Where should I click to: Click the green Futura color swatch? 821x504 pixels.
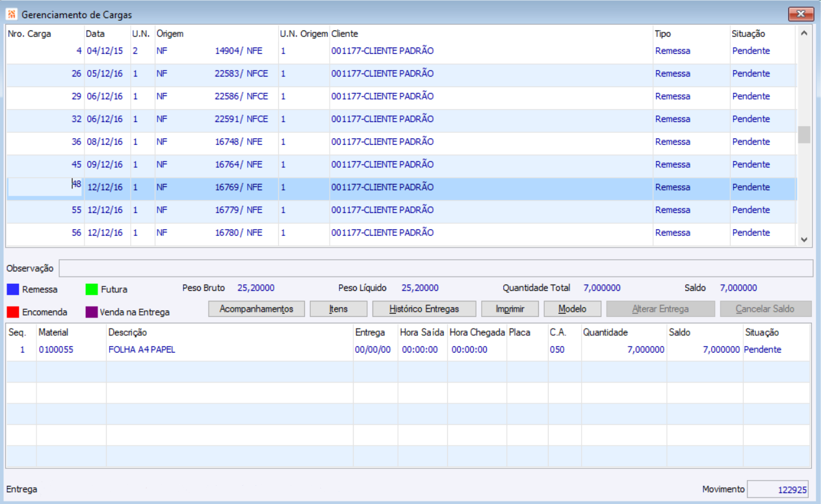point(92,289)
